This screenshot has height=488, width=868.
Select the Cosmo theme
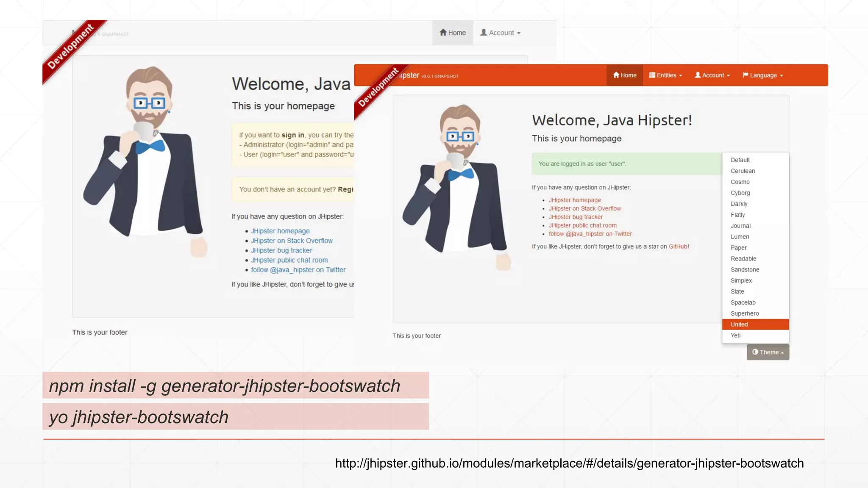click(x=755, y=182)
